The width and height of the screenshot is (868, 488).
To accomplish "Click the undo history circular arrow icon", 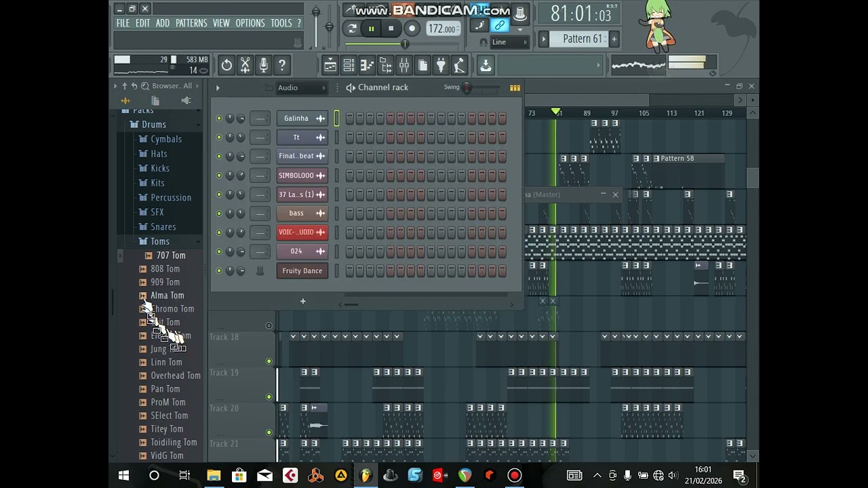I will coord(226,66).
